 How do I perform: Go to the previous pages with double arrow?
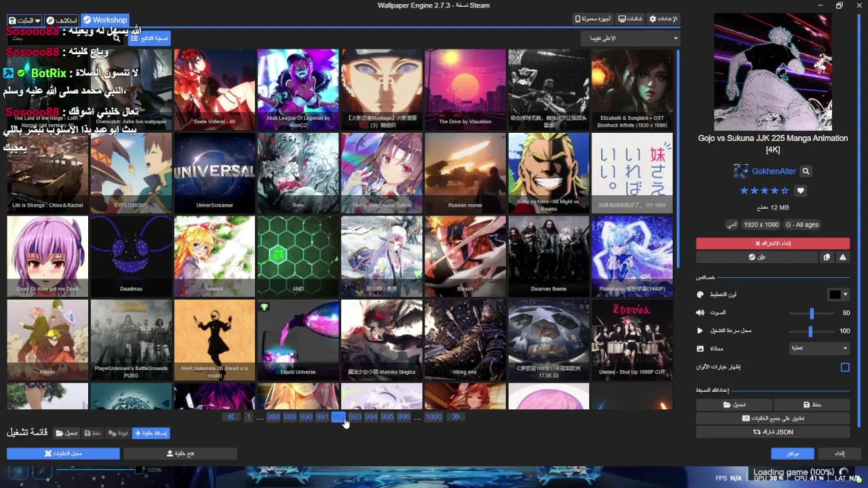(231, 417)
